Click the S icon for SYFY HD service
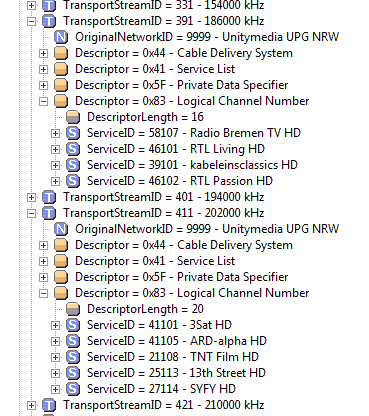369x416 pixels. point(73,389)
